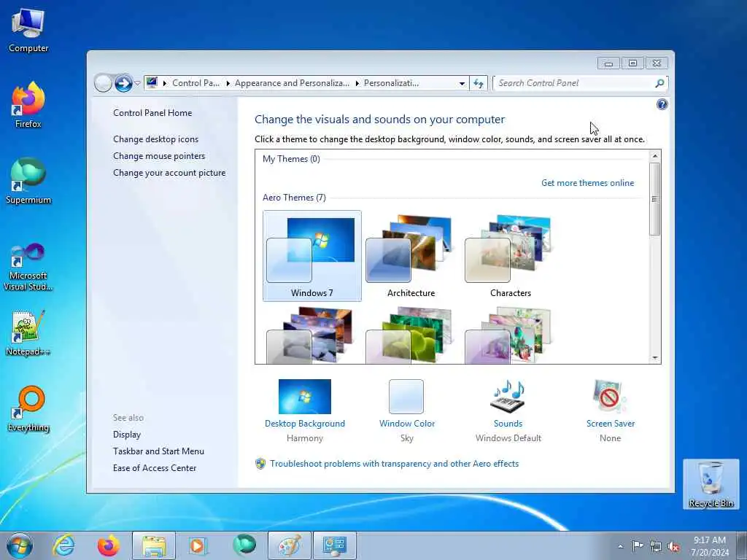
Task: Open Troubleshoot problems with transparency link
Action: coord(394,463)
